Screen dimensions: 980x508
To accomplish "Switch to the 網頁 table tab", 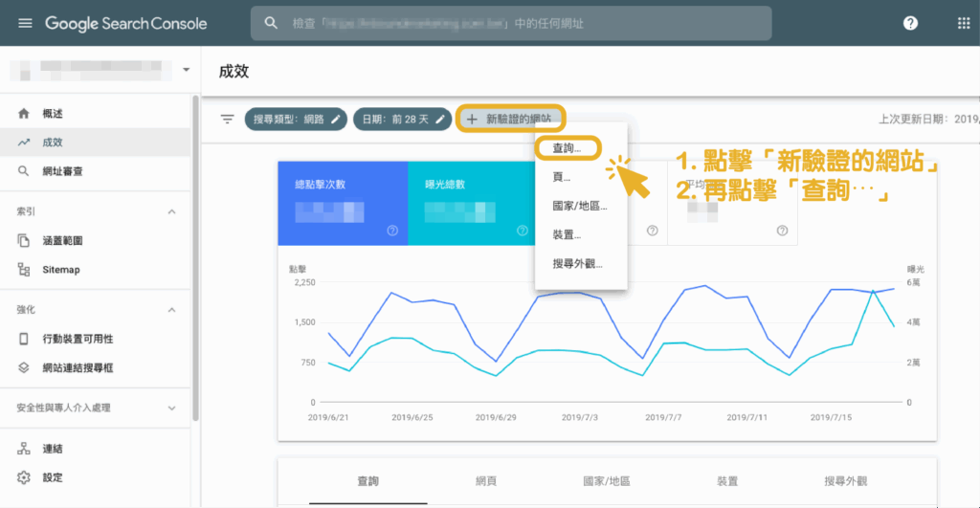I will (x=486, y=481).
